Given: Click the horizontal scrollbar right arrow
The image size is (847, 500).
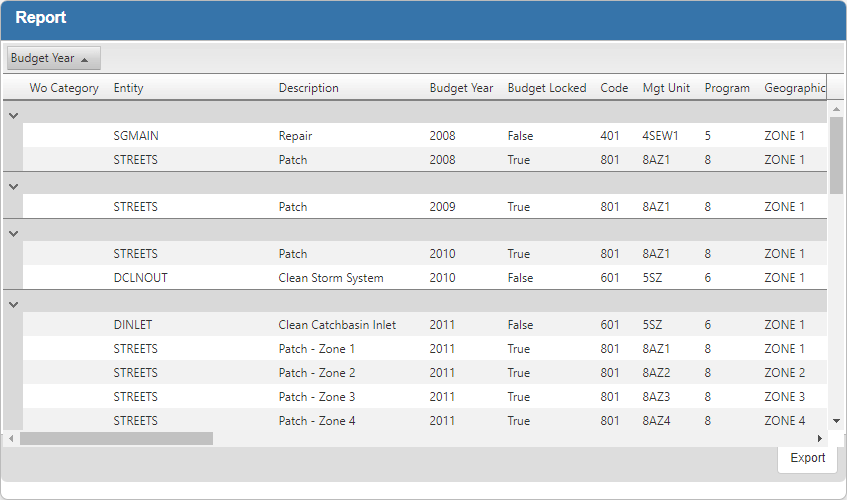Looking at the screenshot, I should coord(819,438).
